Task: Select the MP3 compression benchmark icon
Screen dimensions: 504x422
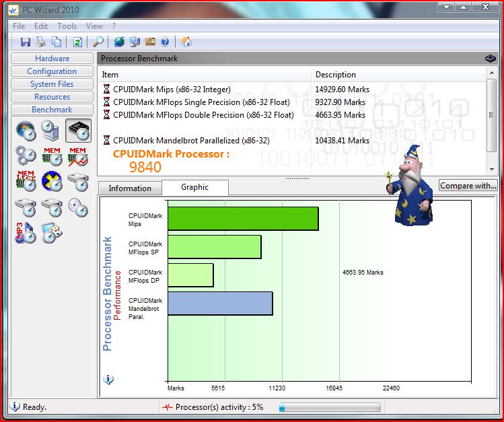Action: pos(26,233)
